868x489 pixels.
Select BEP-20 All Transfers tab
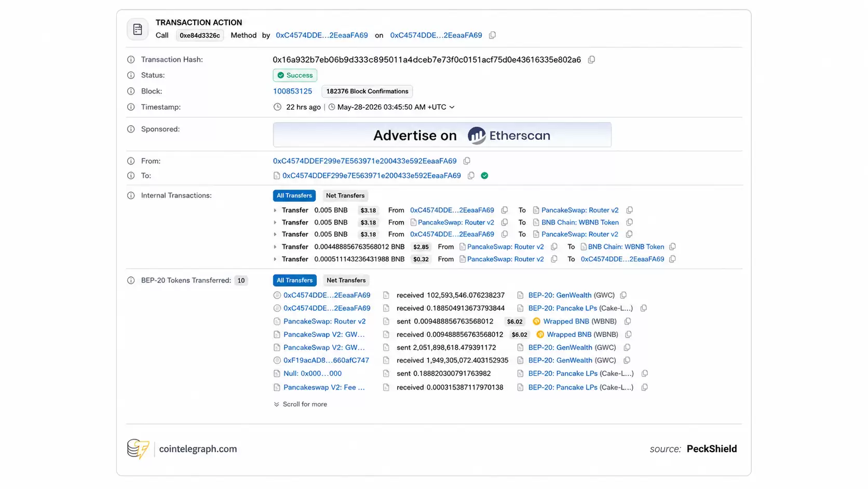tap(294, 281)
